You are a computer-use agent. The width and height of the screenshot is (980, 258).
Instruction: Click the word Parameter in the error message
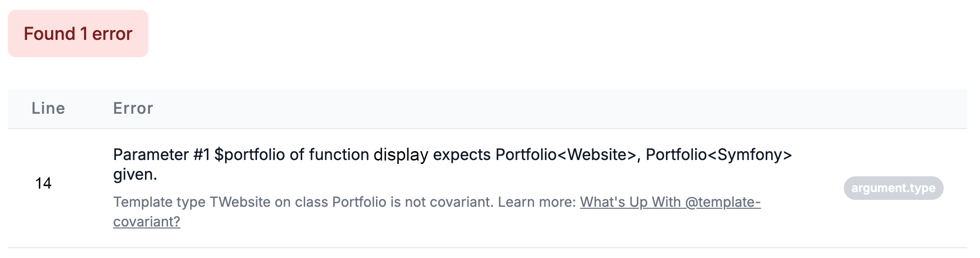[x=151, y=155]
